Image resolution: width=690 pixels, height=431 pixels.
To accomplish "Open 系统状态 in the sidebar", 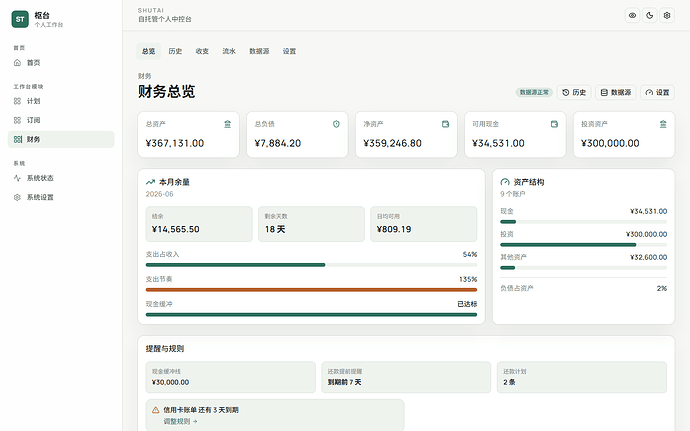I will point(61,178).
